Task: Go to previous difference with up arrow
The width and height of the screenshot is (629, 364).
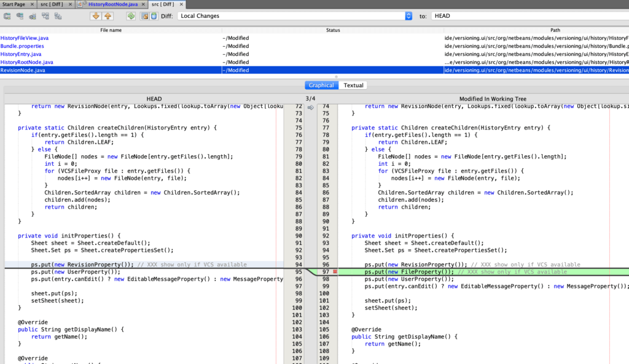Action: click(108, 16)
